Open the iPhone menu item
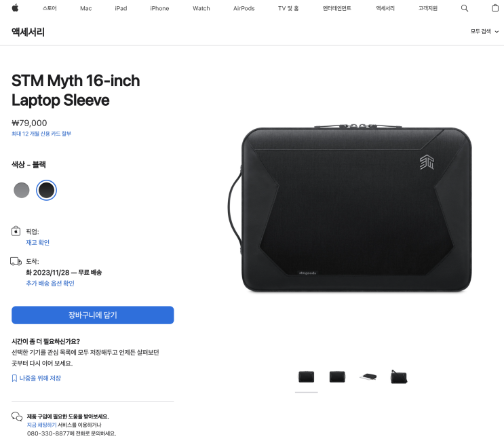This screenshot has width=504, height=447. 159,8
